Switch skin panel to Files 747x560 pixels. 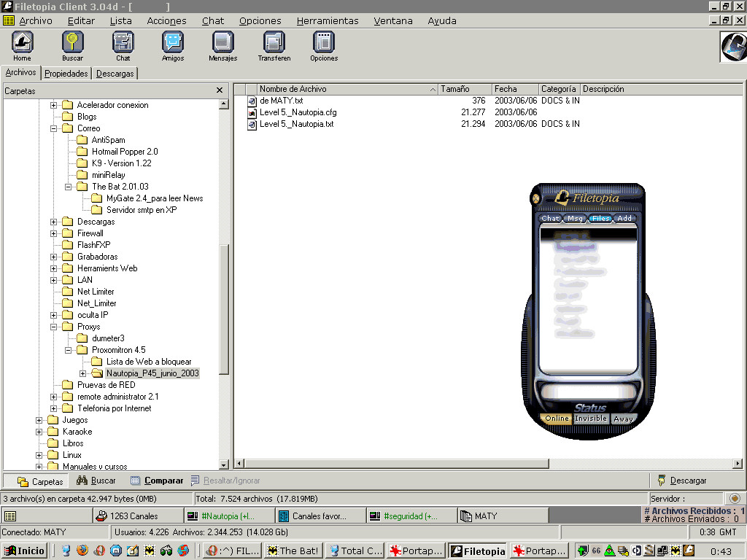(x=601, y=218)
